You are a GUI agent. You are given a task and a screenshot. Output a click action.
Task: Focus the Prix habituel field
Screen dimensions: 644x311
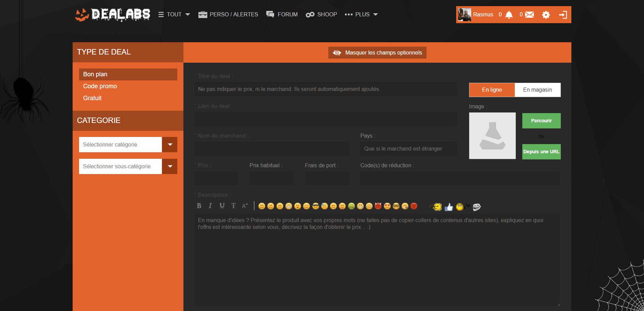(271, 178)
